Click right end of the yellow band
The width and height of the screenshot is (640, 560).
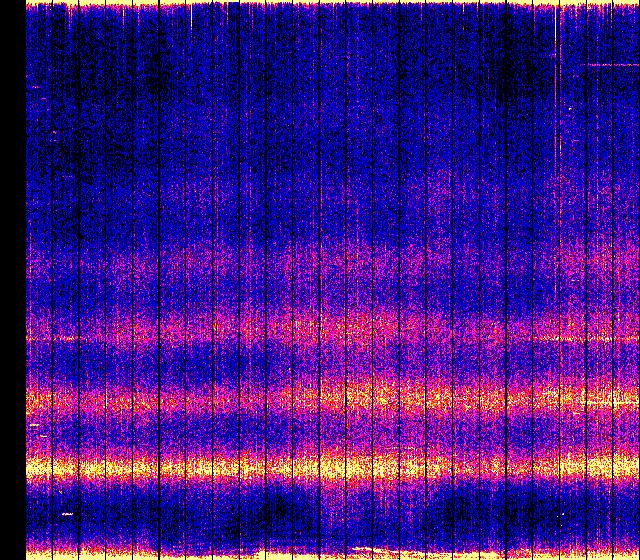(x=620, y=467)
